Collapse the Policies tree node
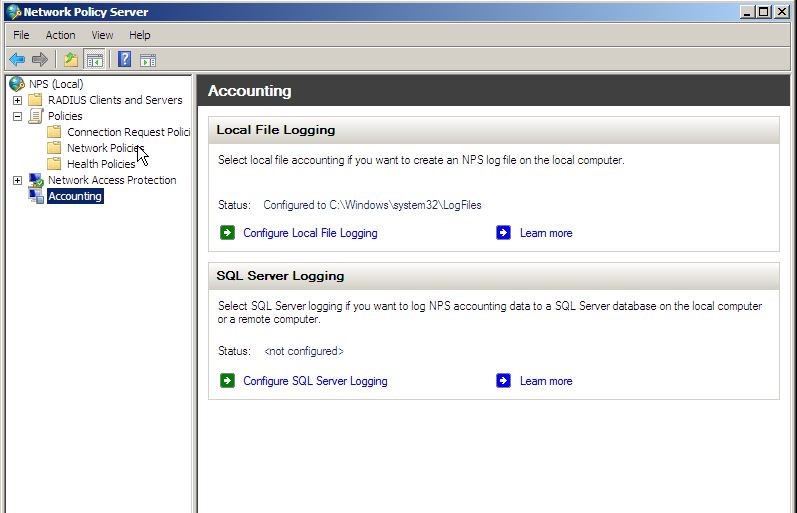 17,116
